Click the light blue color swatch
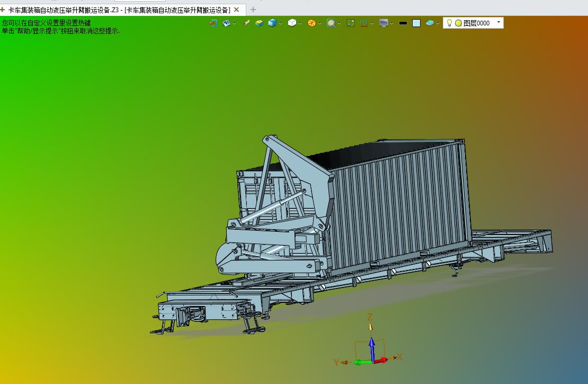588x384 pixels. click(416, 23)
